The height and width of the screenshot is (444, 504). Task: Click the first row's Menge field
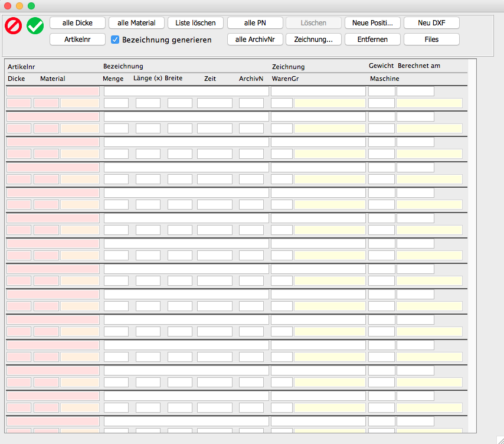click(116, 103)
